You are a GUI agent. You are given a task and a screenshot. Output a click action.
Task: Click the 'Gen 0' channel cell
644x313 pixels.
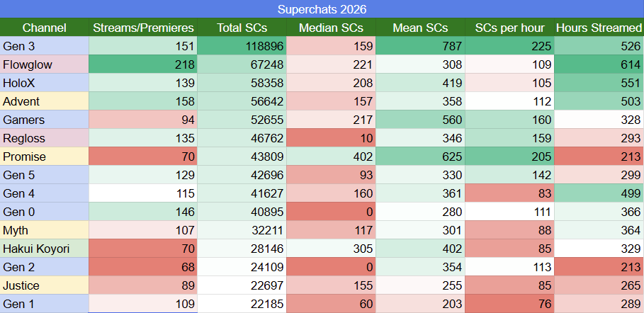[45, 212]
